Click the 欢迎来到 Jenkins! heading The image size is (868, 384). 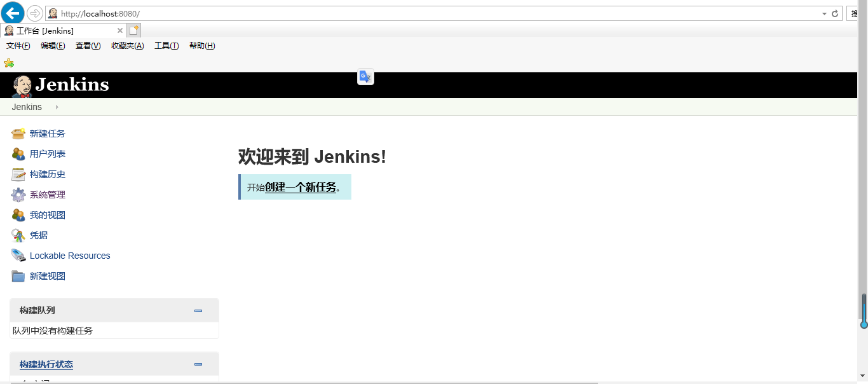point(312,156)
